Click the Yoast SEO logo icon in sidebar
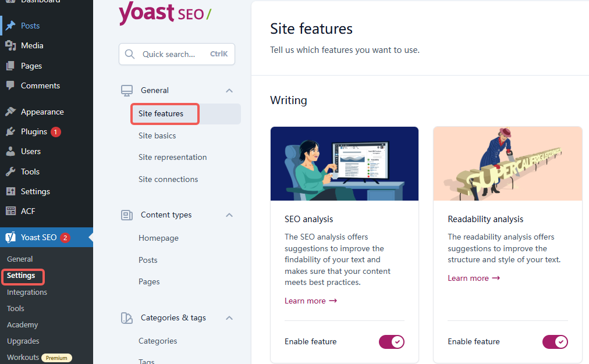 click(10, 237)
